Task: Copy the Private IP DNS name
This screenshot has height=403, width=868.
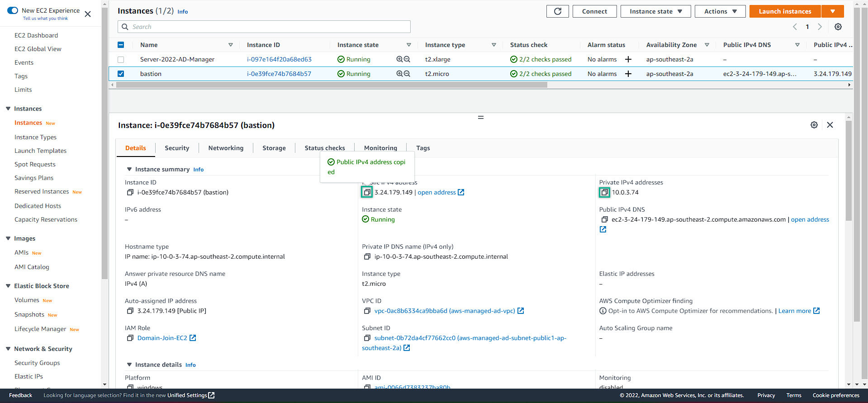Action: click(x=367, y=256)
